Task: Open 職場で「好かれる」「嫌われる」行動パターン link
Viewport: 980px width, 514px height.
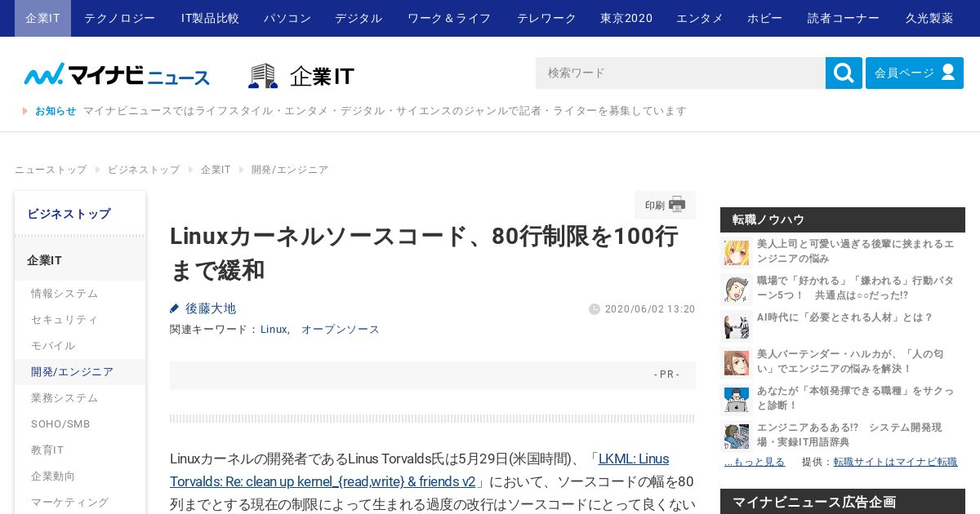Action: point(855,288)
